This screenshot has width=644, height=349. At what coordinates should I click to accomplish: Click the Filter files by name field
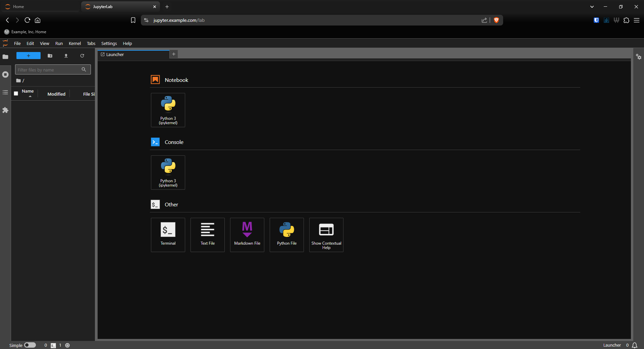(49, 70)
